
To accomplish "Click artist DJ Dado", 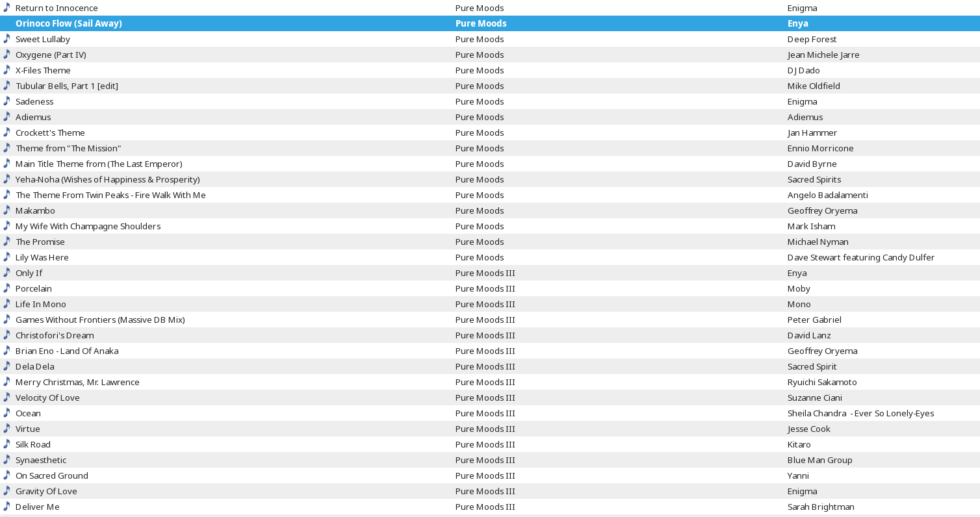I will [804, 70].
